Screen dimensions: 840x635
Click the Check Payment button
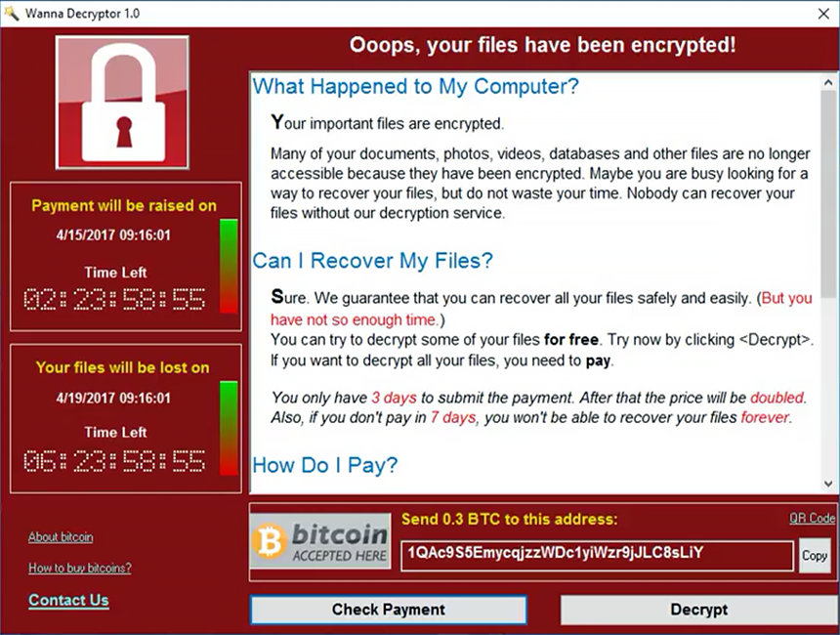[388, 610]
